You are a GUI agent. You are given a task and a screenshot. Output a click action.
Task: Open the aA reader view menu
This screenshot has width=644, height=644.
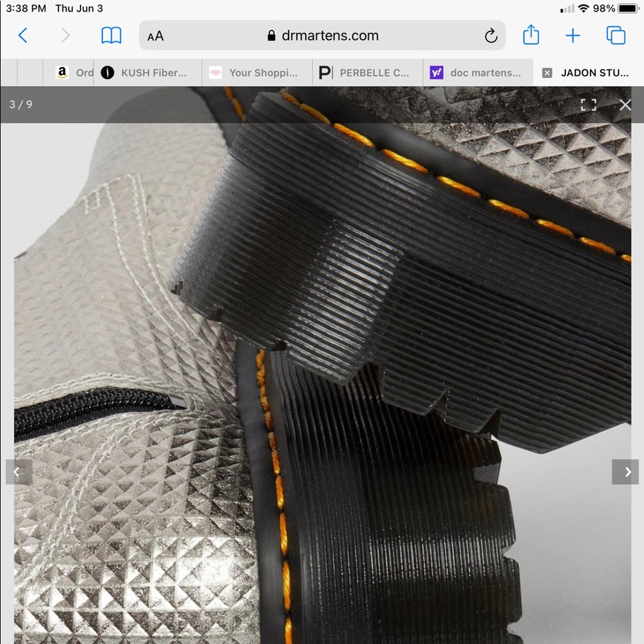click(155, 36)
